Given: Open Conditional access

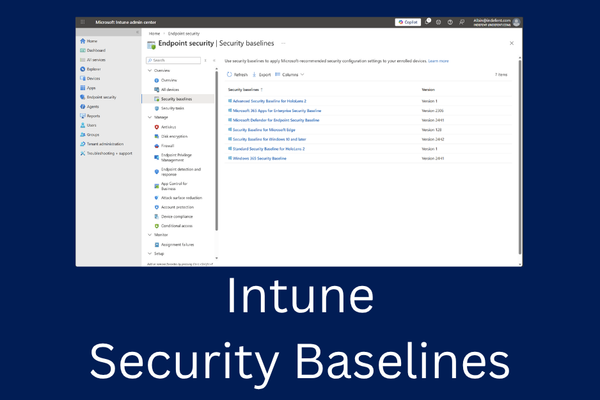Looking at the screenshot, I should click(x=173, y=226).
